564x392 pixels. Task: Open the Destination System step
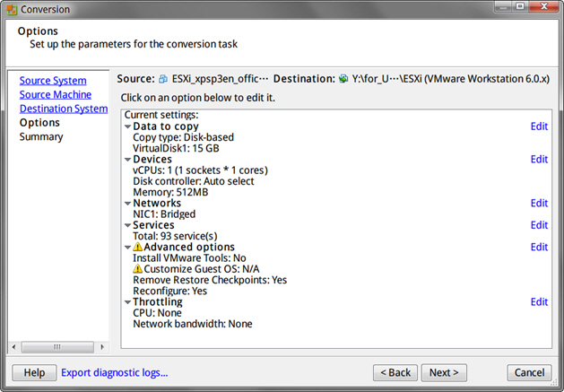click(x=63, y=109)
